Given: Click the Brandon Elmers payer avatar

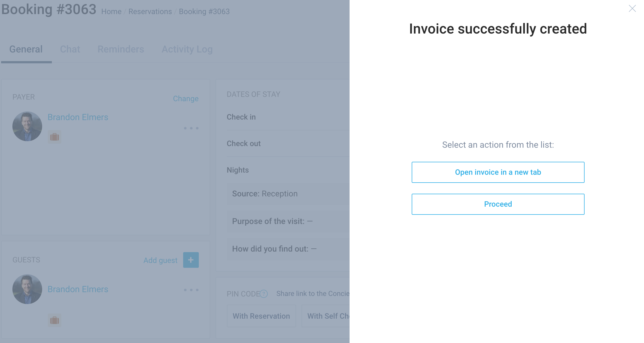Looking at the screenshot, I should (27, 127).
